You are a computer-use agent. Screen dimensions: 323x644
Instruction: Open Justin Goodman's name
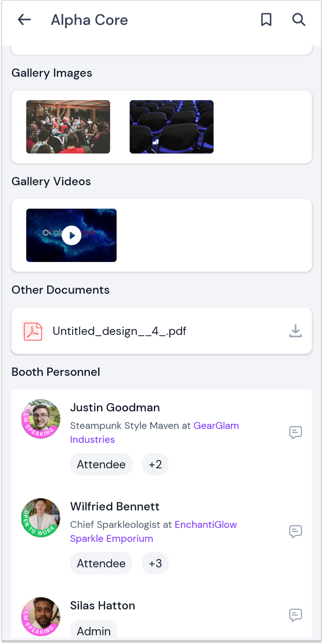(115, 407)
